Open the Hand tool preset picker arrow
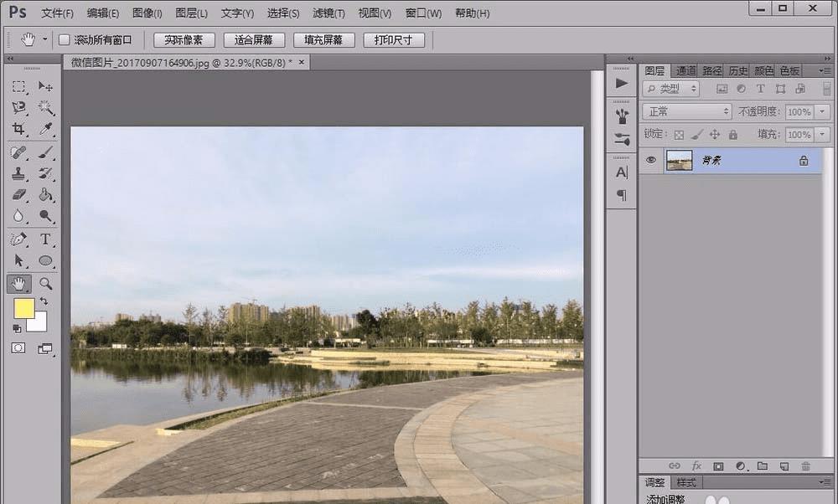The width and height of the screenshot is (838, 504). click(x=45, y=39)
